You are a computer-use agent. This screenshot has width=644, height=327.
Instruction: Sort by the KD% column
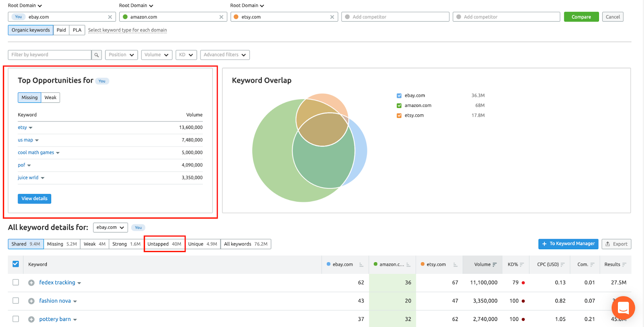(516, 265)
